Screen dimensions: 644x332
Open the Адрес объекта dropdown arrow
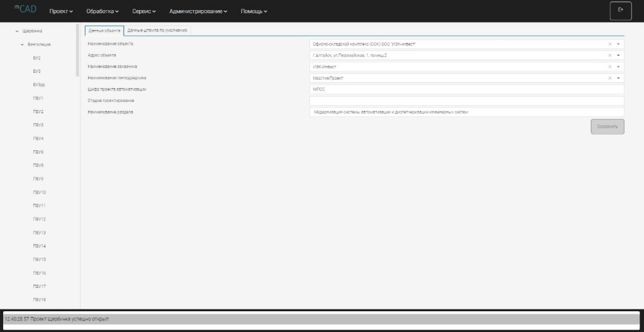pos(618,55)
